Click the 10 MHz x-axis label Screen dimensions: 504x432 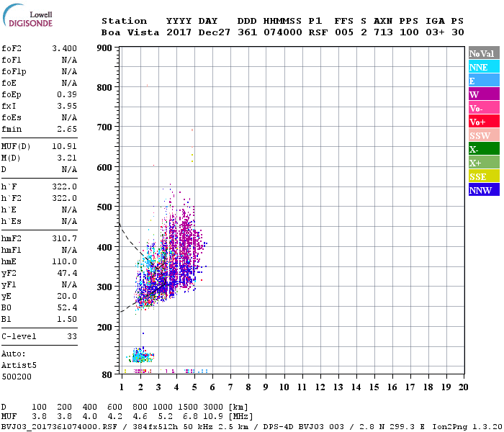click(x=284, y=387)
